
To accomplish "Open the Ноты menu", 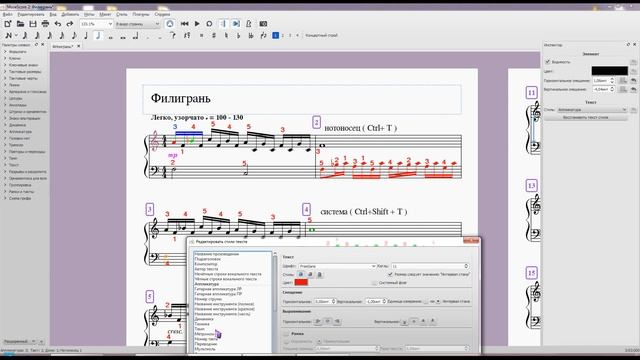I will 89,14.
